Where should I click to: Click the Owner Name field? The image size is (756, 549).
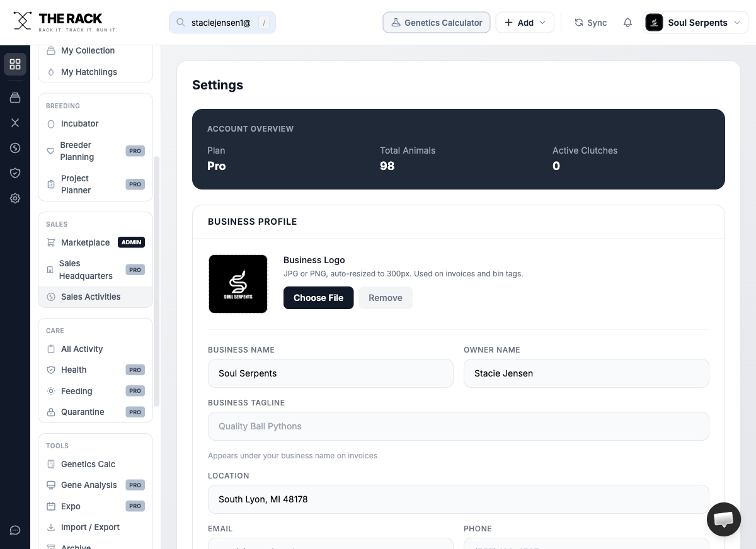tap(587, 373)
